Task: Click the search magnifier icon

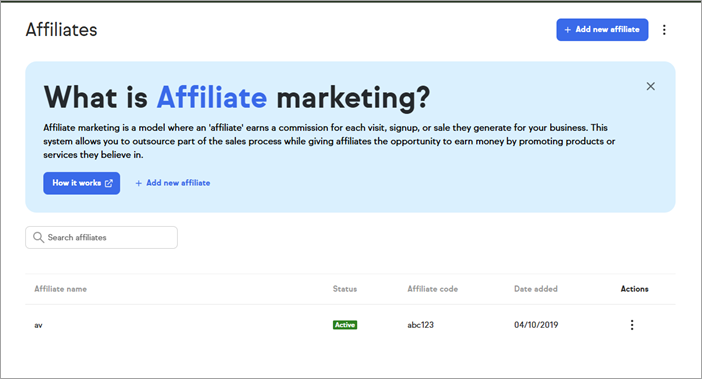Action: point(39,238)
